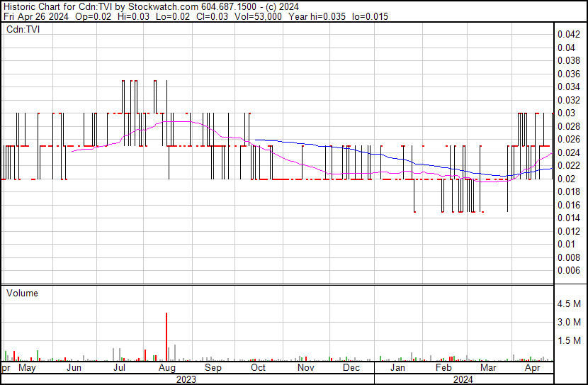588x385 pixels.
Task: Select the Oct month marker on timeline
Action: 258,368
